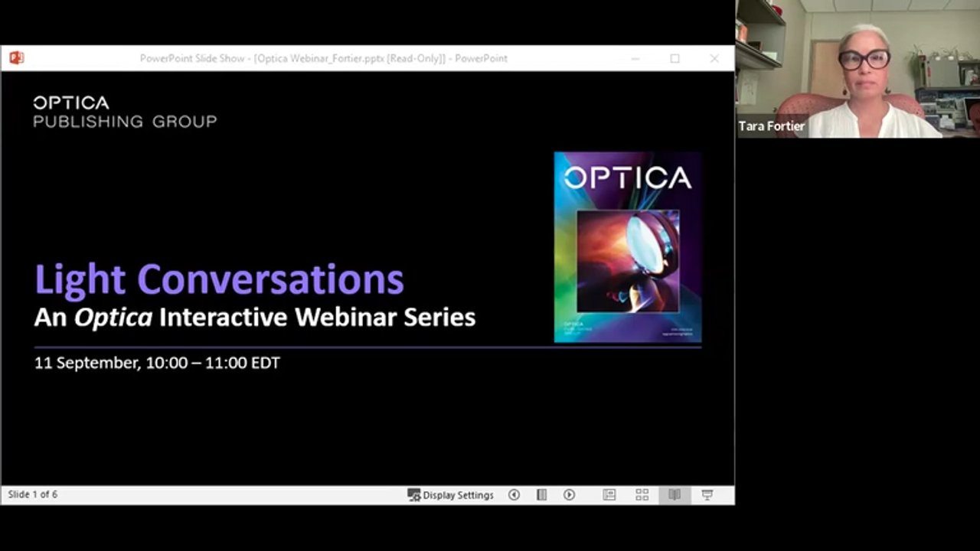Click the 'Slide 1 of 6' indicator
980x551 pixels.
pos(33,495)
